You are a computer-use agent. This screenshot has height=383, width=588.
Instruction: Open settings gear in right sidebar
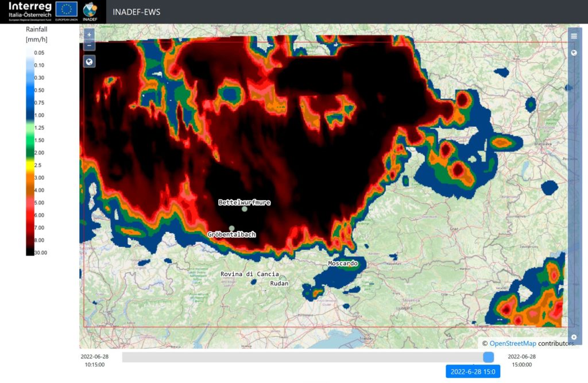coord(574,337)
